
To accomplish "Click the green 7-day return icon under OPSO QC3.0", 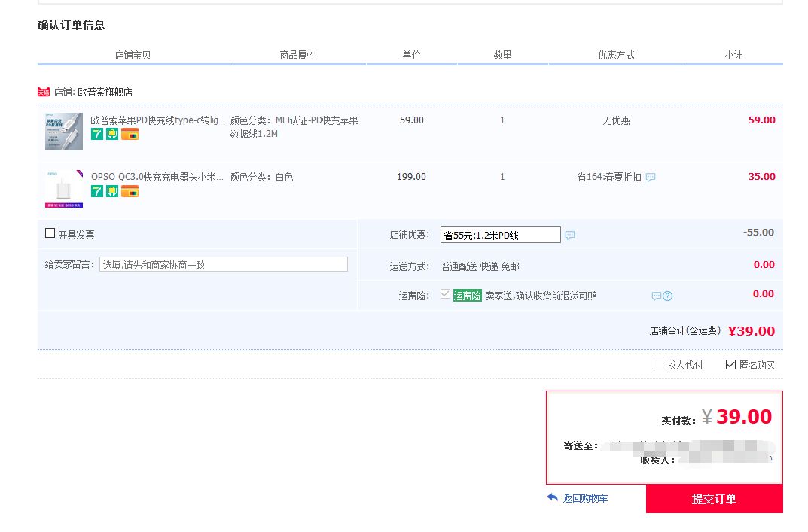I will point(97,191).
